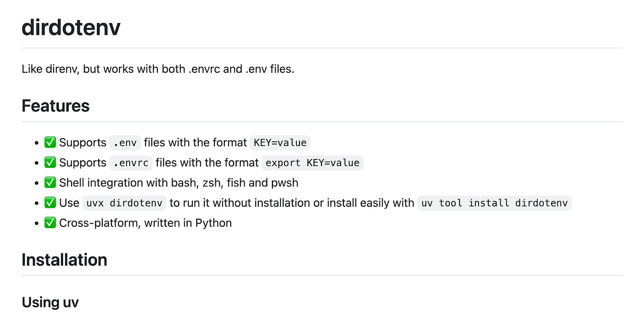
Task: Click the 'uv tool install dirdotenv' code snippet
Action: pyautogui.click(x=494, y=203)
